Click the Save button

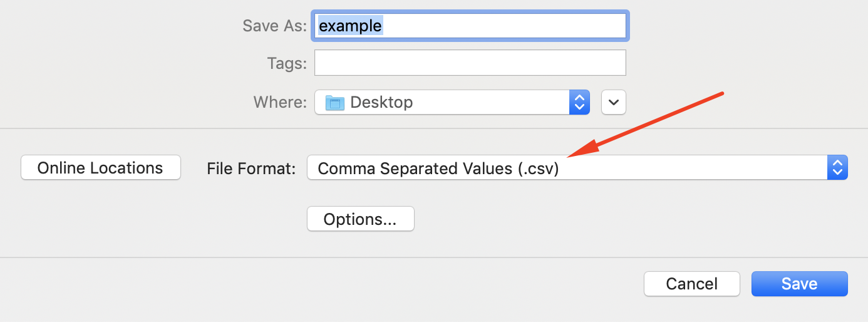click(799, 284)
